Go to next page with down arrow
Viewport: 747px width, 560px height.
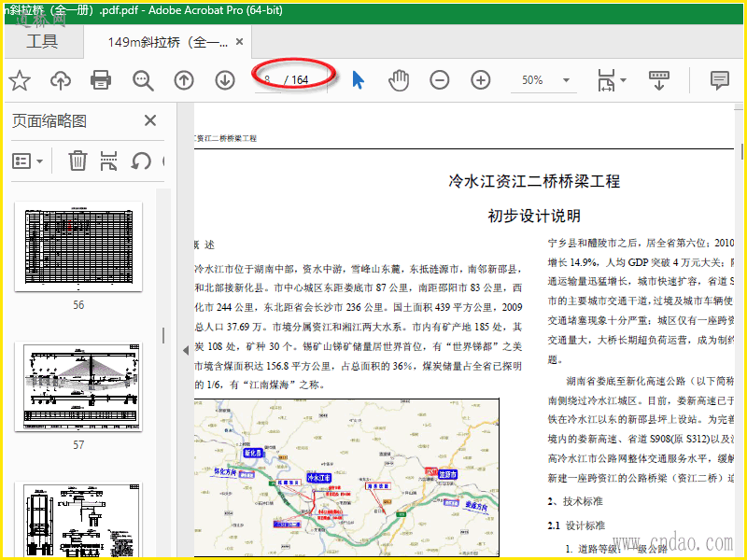click(225, 80)
